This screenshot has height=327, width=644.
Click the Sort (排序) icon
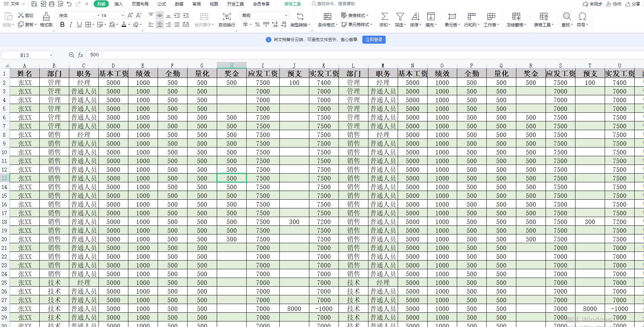click(415, 16)
